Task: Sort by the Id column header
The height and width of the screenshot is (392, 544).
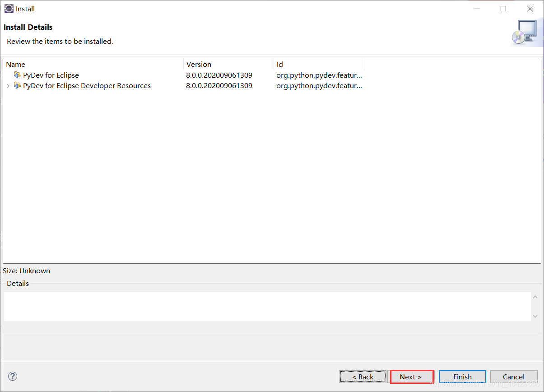Action: click(319, 64)
